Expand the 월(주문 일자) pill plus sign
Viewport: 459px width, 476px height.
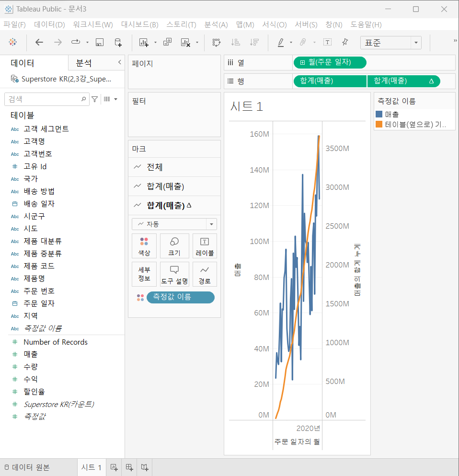click(x=302, y=62)
